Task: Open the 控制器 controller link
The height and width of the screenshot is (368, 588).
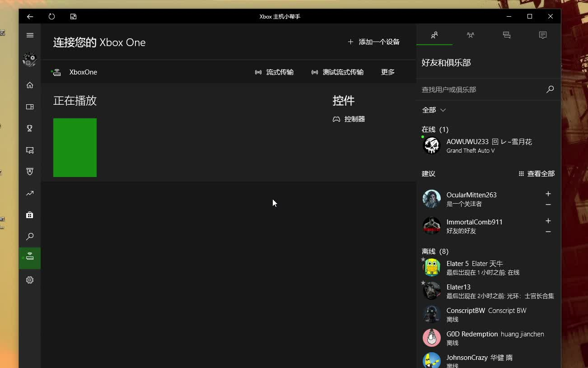Action: coord(349,119)
